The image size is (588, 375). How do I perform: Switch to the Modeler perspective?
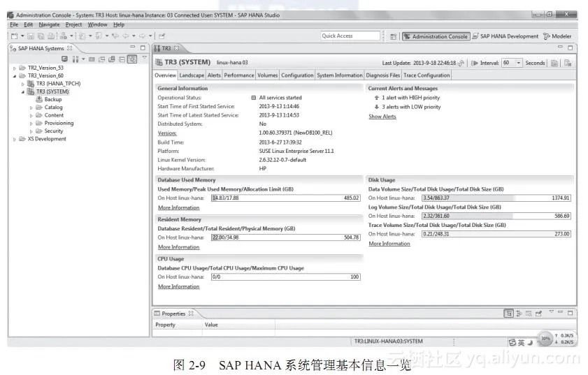tap(557, 36)
